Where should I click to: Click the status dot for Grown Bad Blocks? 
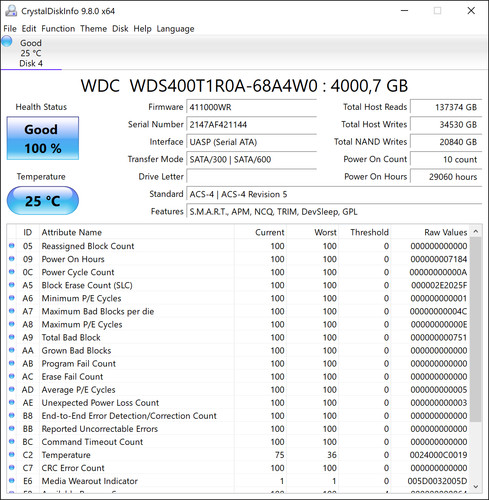point(12,350)
